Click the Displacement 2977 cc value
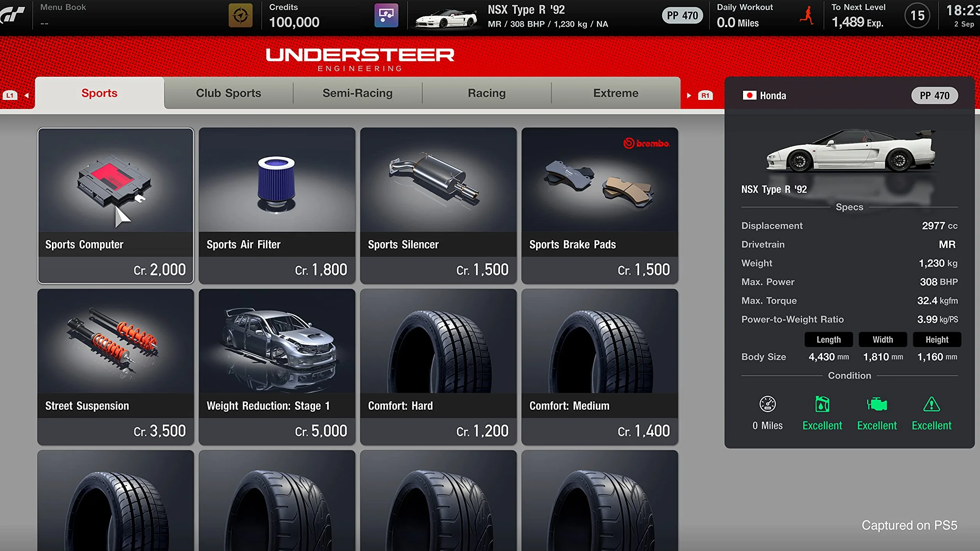The width and height of the screenshot is (980, 551). pyautogui.click(x=939, y=226)
